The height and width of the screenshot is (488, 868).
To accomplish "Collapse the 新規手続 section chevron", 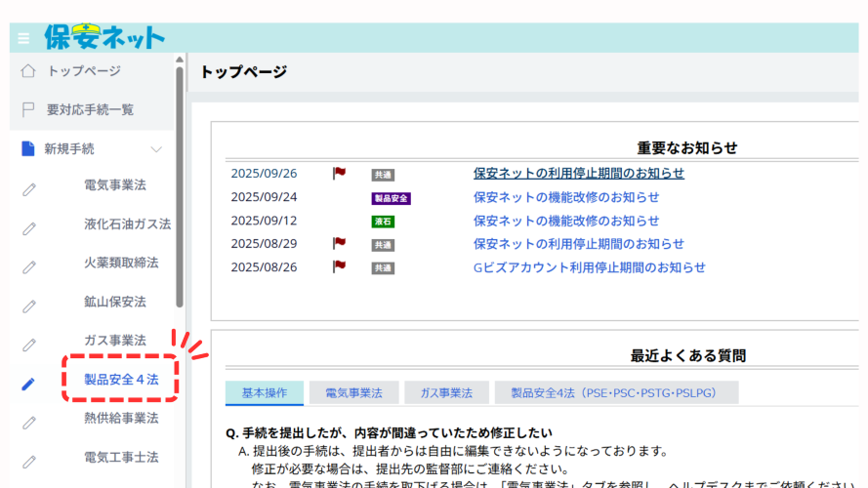I will coord(156,149).
